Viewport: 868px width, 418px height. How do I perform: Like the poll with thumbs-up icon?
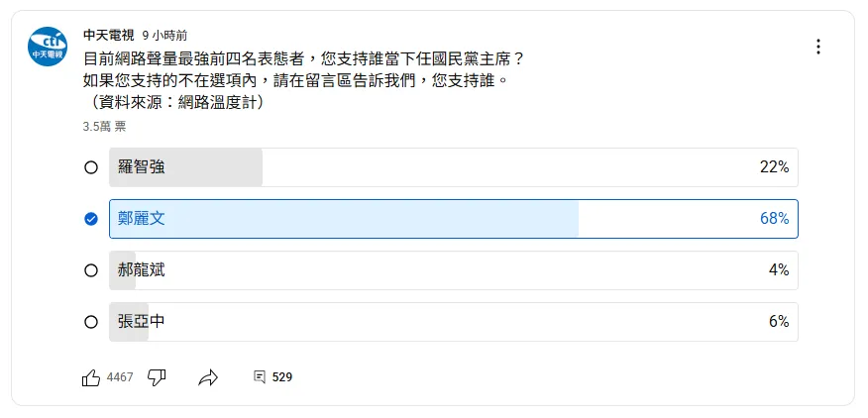point(91,377)
